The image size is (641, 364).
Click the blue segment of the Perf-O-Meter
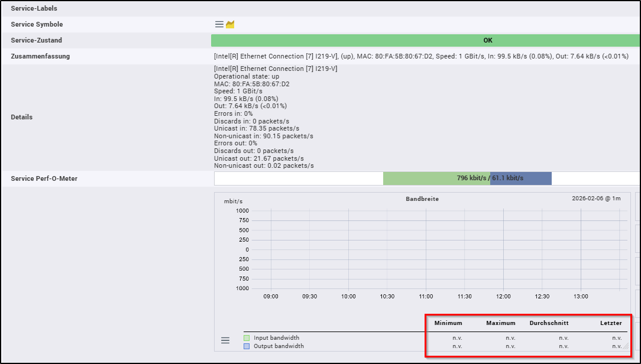point(520,178)
